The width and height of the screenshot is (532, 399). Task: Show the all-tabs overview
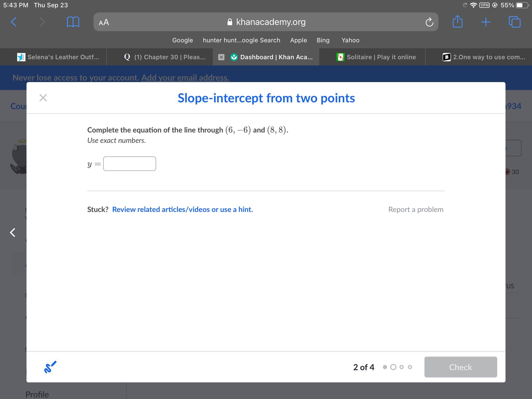[514, 22]
